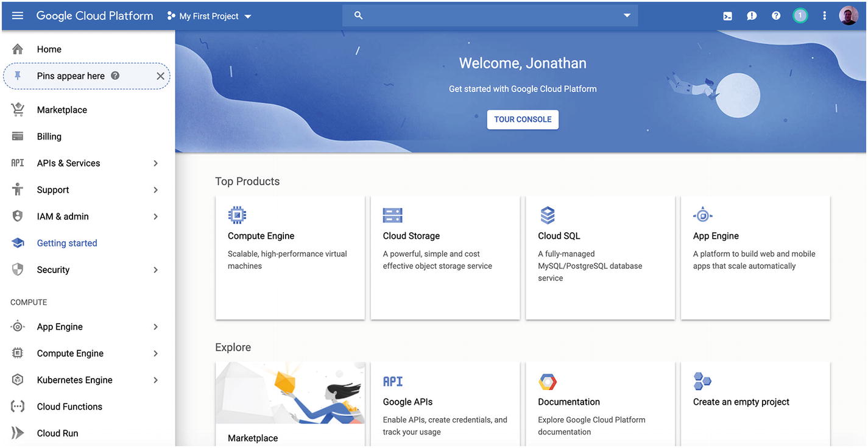Open the Marketplace illustration thumbnail card
The image size is (868, 448).
(291, 393)
